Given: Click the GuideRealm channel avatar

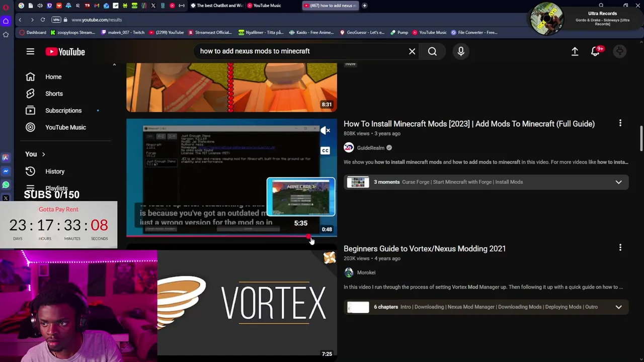Looking at the screenshot, I should [x=349, y=148].
